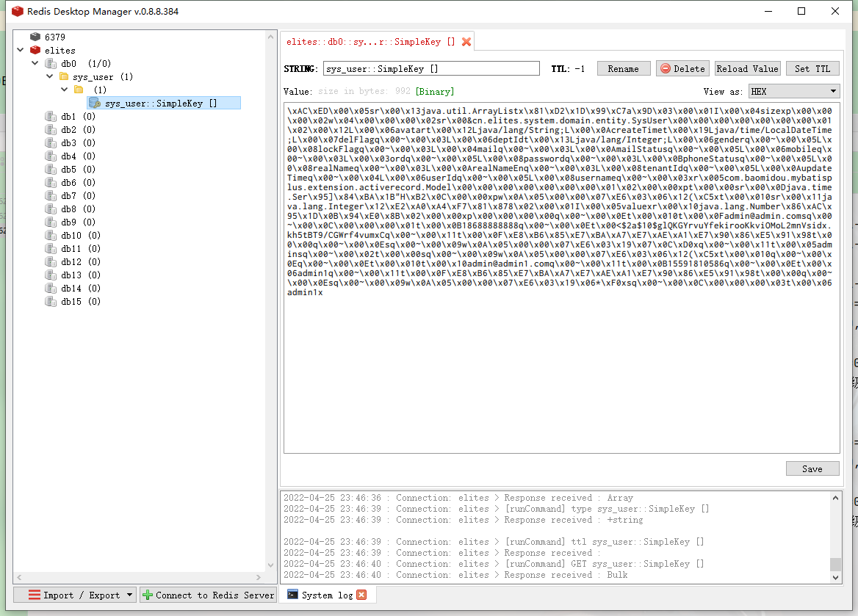The width and height of the screenshot is (858, 616).
Task: Click the db5 database icon
Action: coord(51,169)
